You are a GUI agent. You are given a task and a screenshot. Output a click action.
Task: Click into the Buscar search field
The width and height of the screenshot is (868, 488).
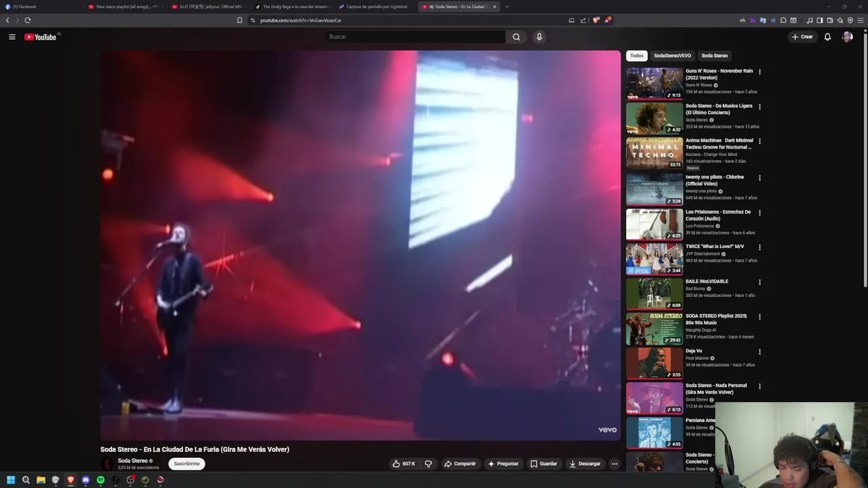pos(414,37)
